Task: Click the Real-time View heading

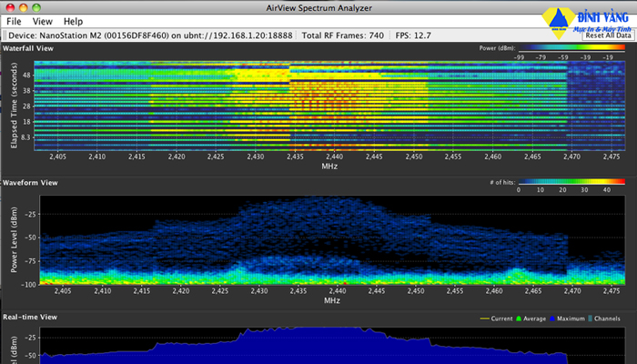Action: [30, 317]
